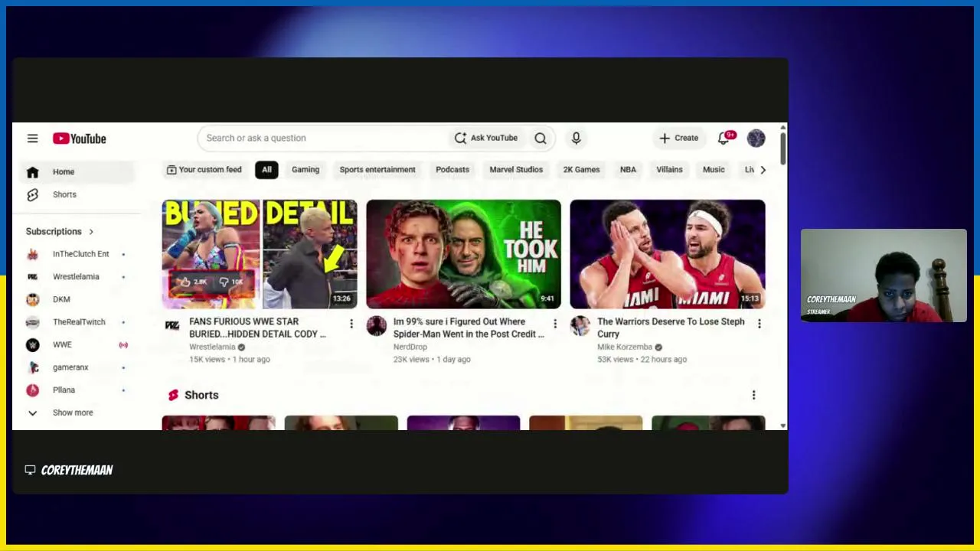
Task: Play the HE TOOK HIM Spider-Man thumbnail
Action: 463,254
